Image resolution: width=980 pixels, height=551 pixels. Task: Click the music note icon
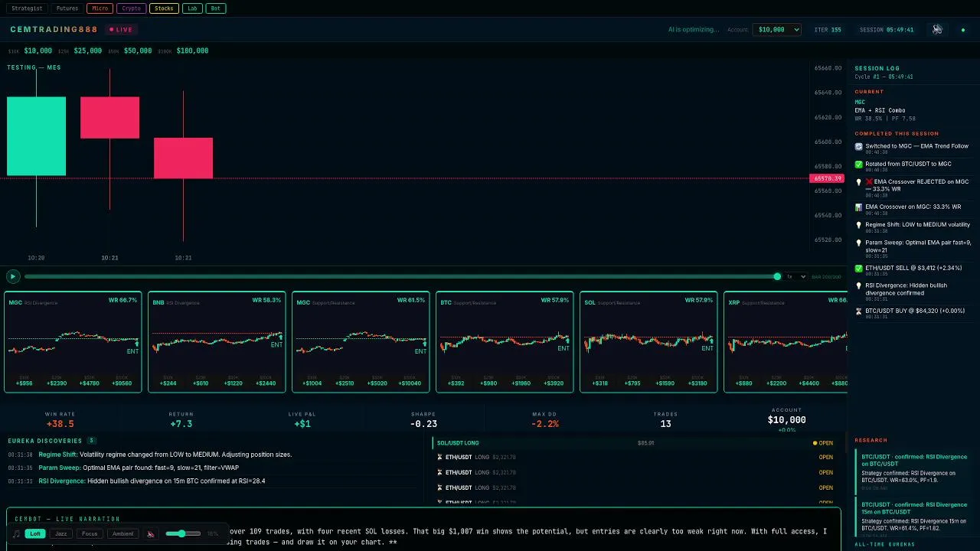point(17,533)
